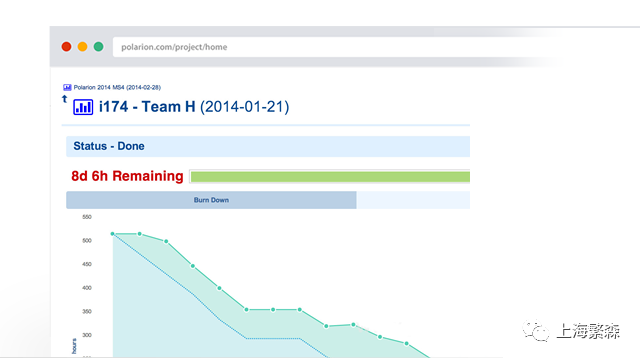Click the 350 y-axis label
Screen dimensions: 640x360
pyautogui.click(x=87, y=311)
